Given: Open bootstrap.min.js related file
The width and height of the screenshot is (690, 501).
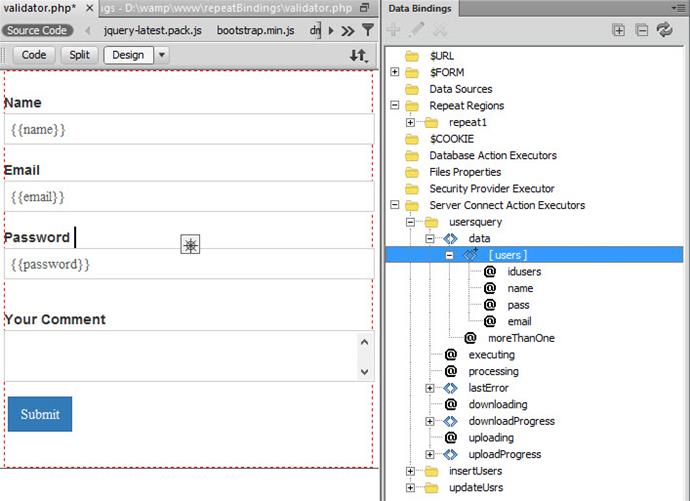Looking at the screenshot, I should tap(256, 30).
